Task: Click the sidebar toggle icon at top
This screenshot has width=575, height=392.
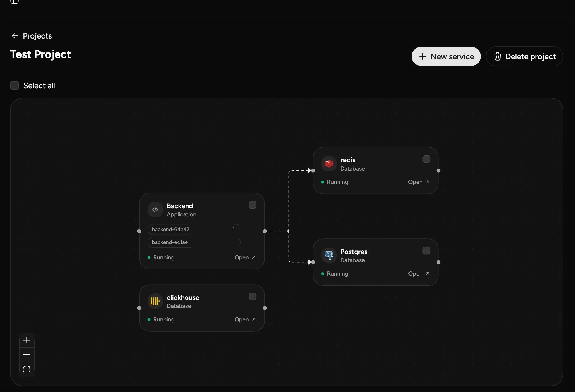Action: (x=15, y=1)
